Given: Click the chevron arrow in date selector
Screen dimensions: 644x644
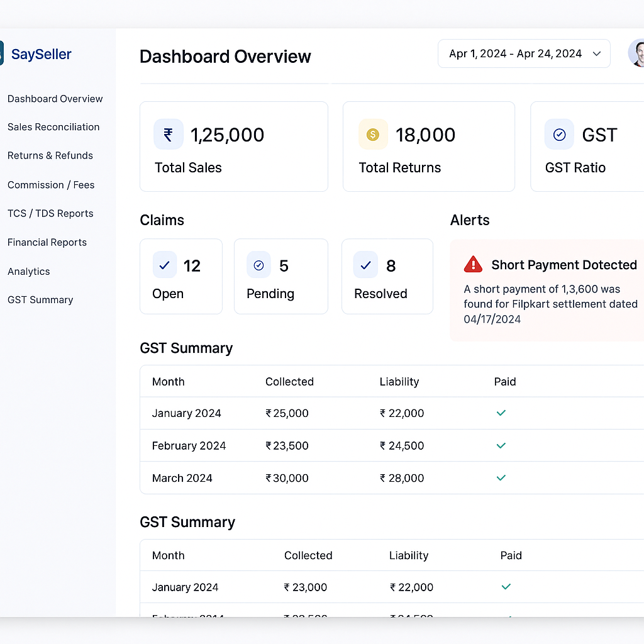Looking at the screenshot, I should pyautogui.click(x=597, y=54).
